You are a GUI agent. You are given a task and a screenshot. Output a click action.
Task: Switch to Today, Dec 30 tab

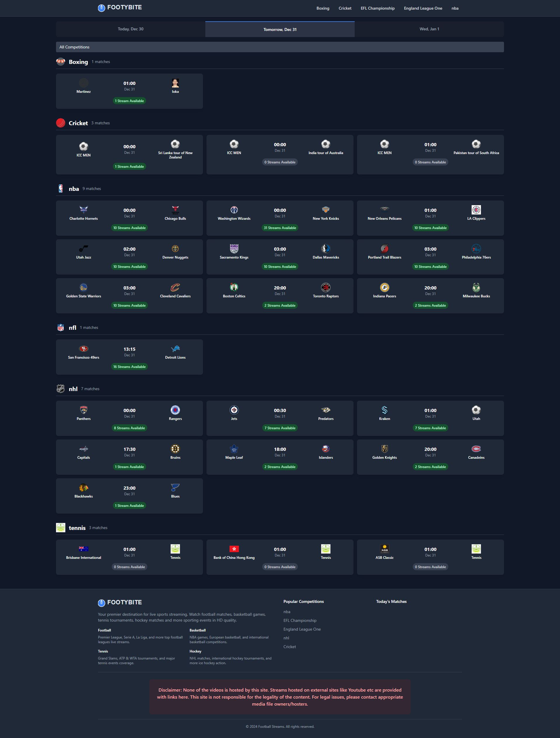[x=130, y=29]
